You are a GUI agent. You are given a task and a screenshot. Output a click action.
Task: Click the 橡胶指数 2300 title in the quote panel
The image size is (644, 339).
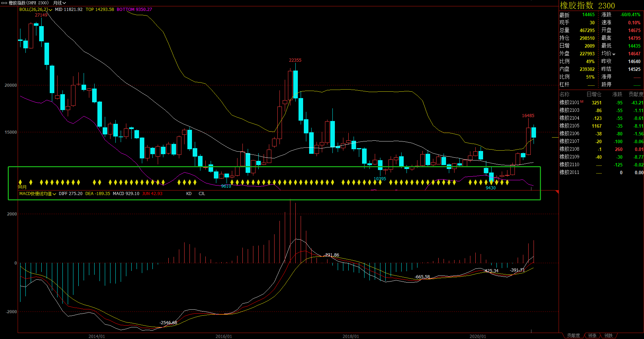tap(587, 6)
